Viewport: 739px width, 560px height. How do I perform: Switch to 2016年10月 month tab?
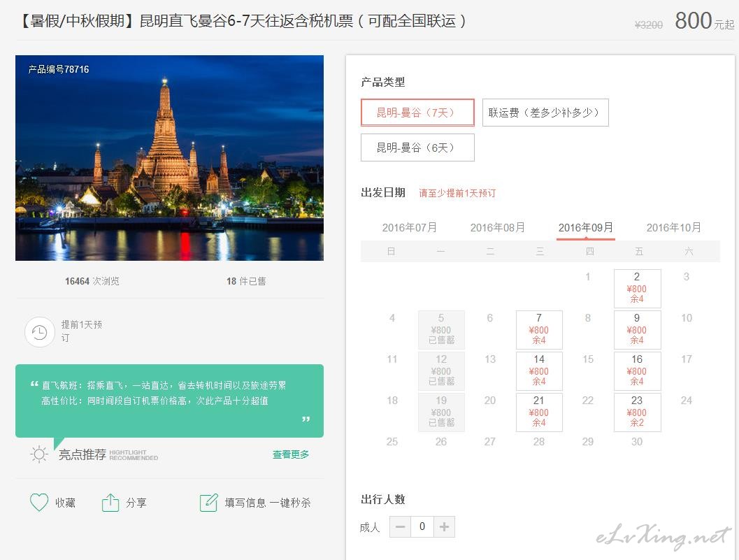(x=673, y=228)
